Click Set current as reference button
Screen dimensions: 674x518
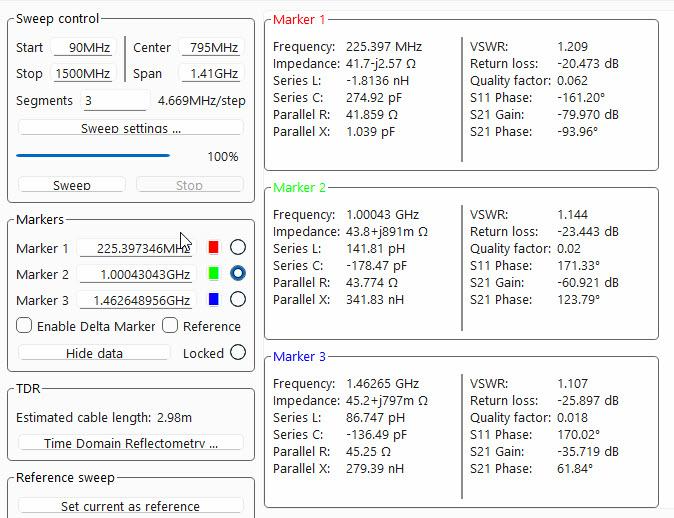(131, 506)
